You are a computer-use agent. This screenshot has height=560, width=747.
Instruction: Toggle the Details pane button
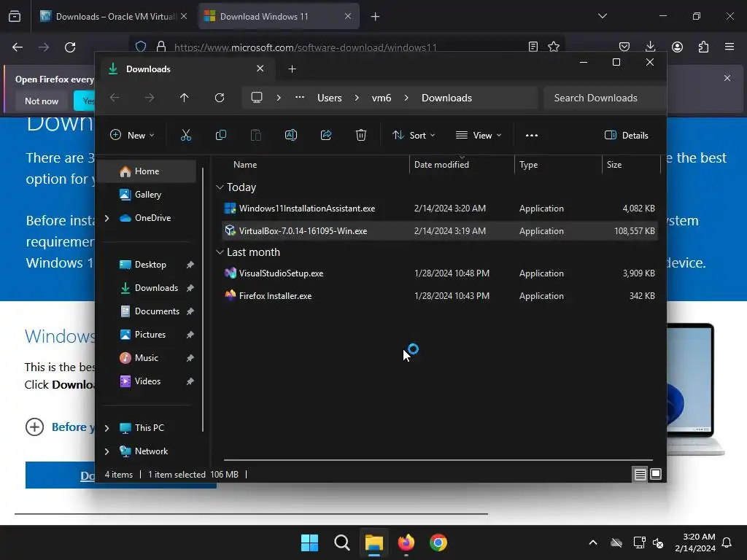point(626,135)
